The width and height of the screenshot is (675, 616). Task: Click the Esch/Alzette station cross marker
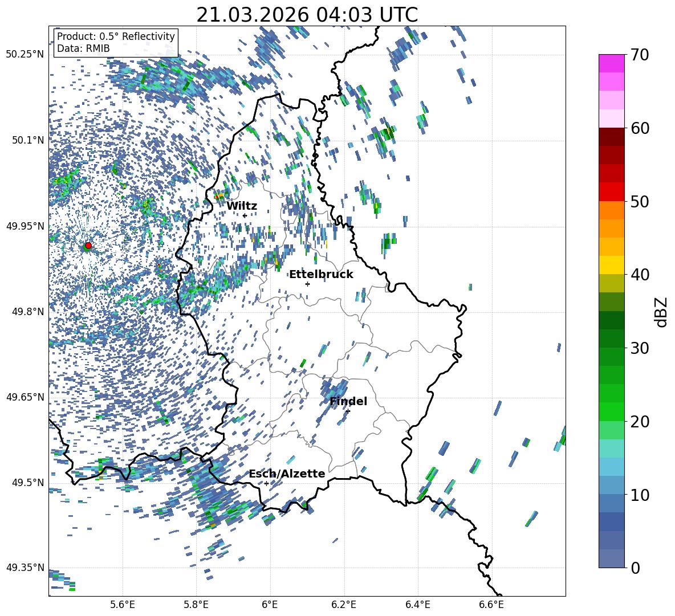[x=266, y=483]
